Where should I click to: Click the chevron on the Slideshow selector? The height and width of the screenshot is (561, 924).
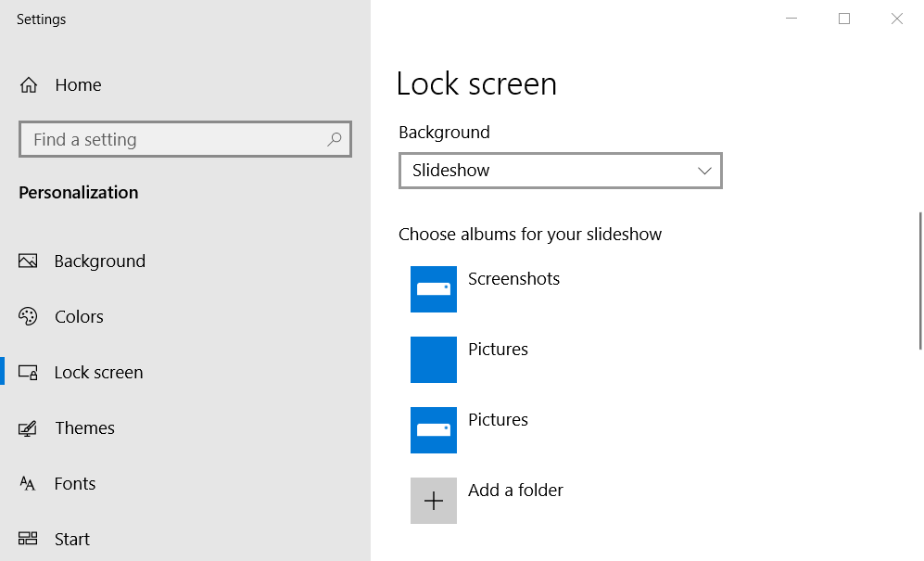[x=705, y=171]
